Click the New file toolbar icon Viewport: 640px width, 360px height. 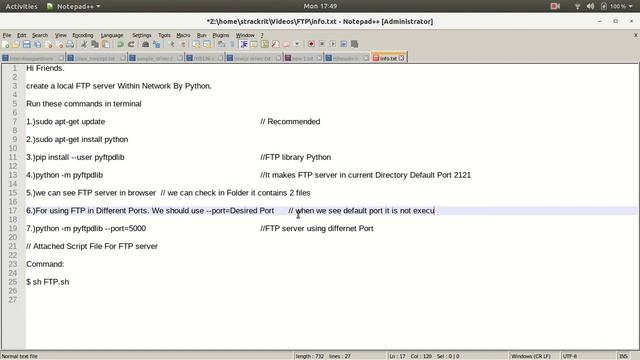point(5,44)
